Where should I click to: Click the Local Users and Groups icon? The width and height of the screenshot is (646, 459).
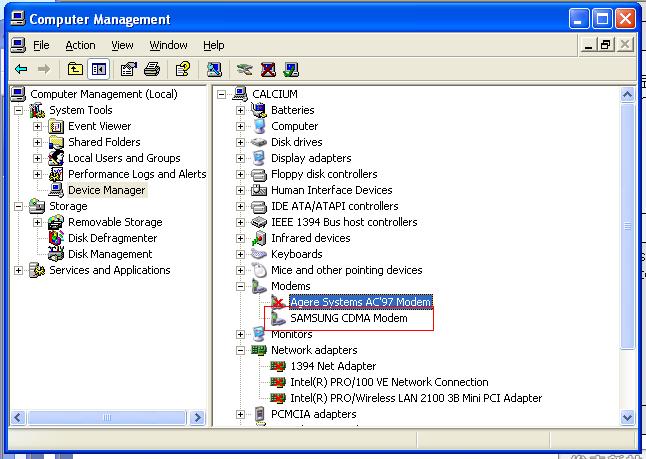(x=56, y=158)
